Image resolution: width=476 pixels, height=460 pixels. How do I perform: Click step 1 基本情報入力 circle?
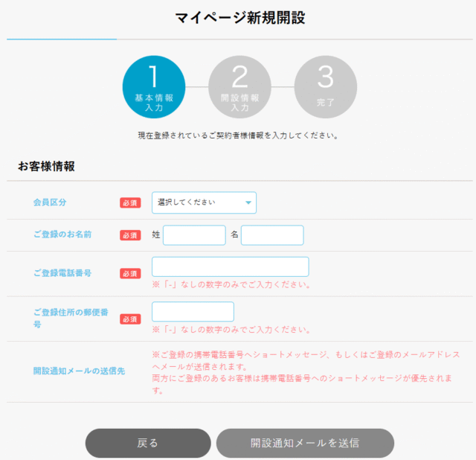click(x=154, y=87)
